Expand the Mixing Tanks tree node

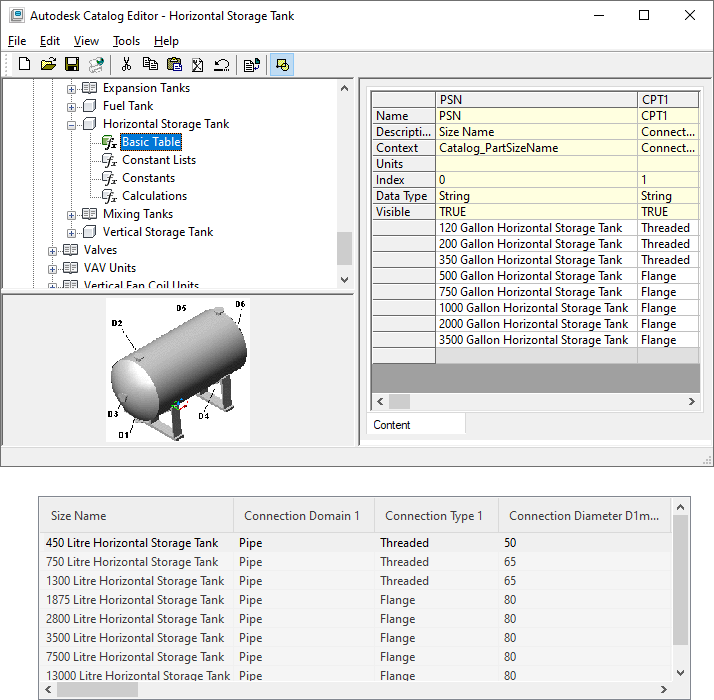71,215
